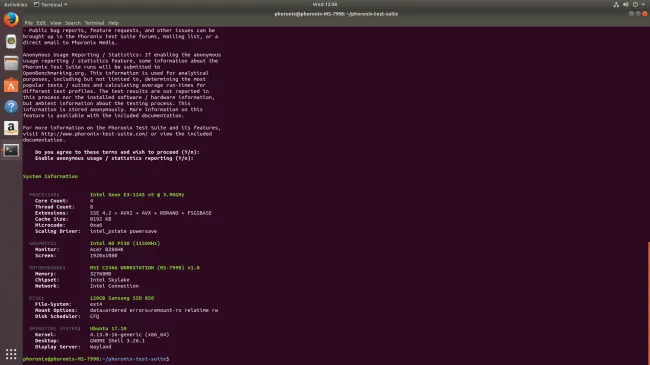Minimize the terminal window

point(631,14)
